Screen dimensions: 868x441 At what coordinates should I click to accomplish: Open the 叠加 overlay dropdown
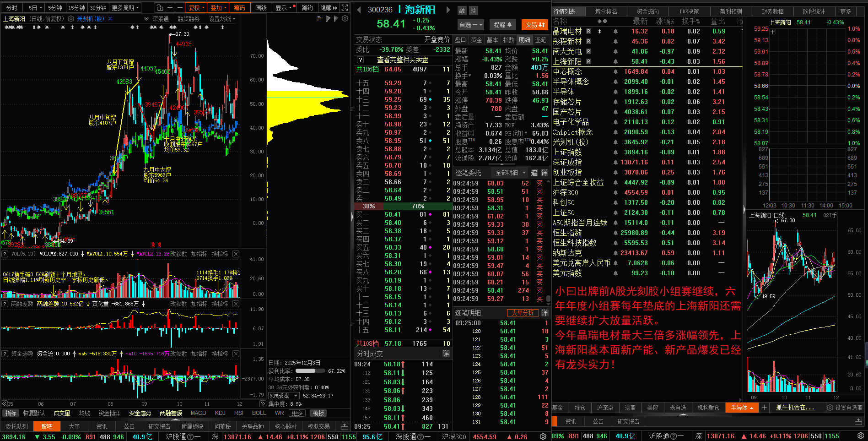pos(218,8)
